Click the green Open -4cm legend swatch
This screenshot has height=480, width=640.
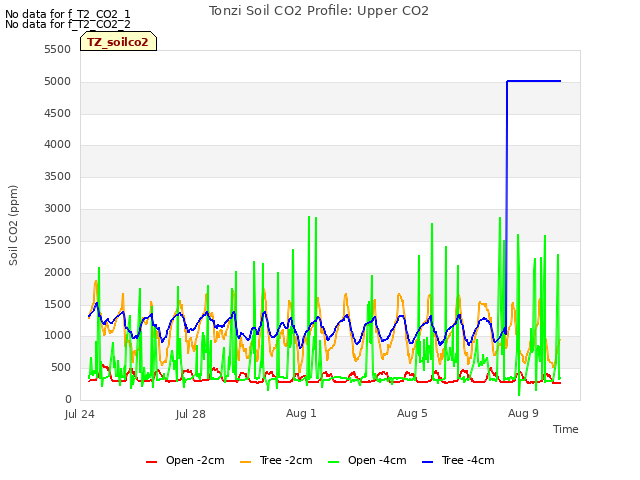pos(333,462)
